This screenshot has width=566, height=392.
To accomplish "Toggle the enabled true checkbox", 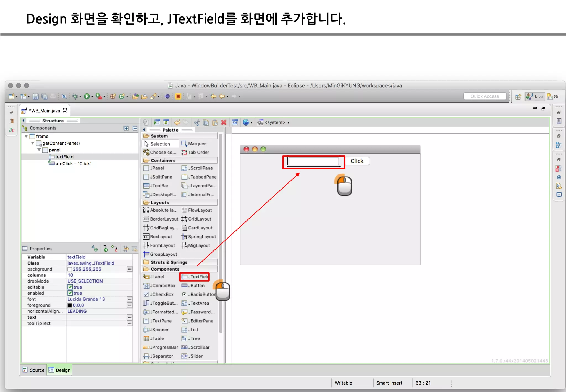I will [x=70, y=293].
